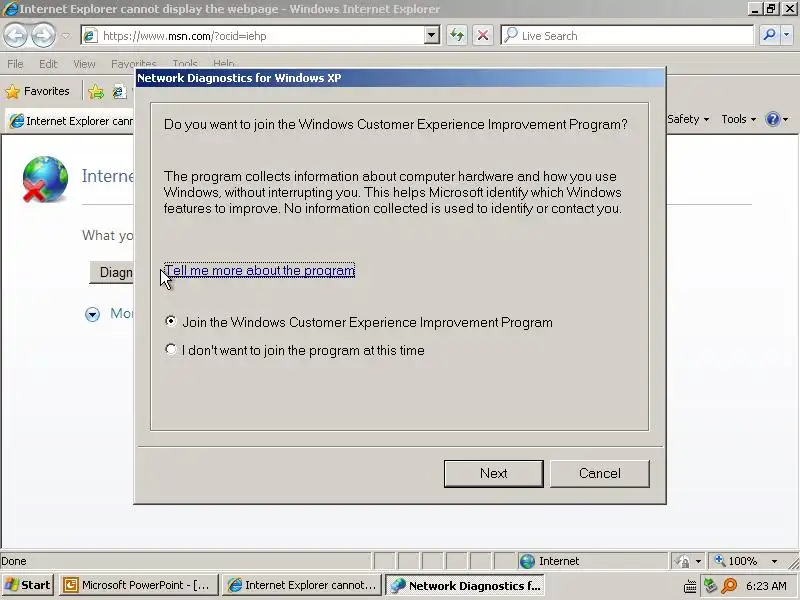Click Network Diagnostics for Windows XP title bar
The image size is (800, 600).
pos(401,78)
